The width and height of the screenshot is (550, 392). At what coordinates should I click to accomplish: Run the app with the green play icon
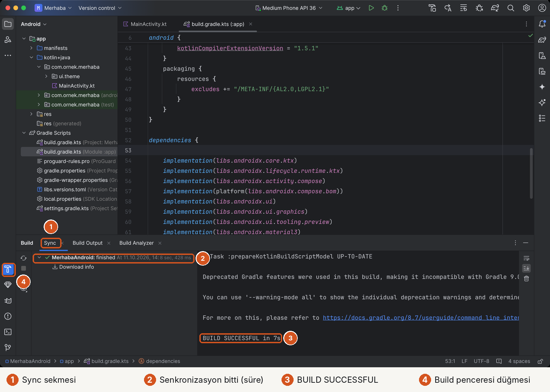click(371, 8)
